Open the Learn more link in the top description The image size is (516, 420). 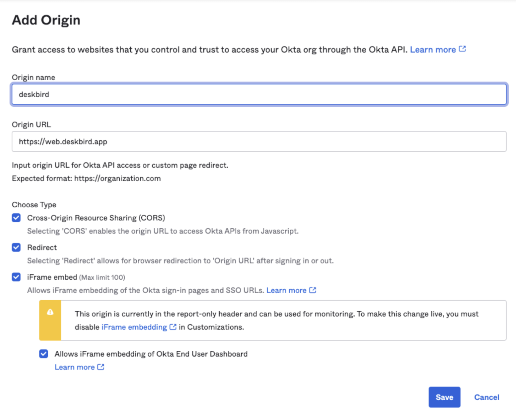(432, 49)
